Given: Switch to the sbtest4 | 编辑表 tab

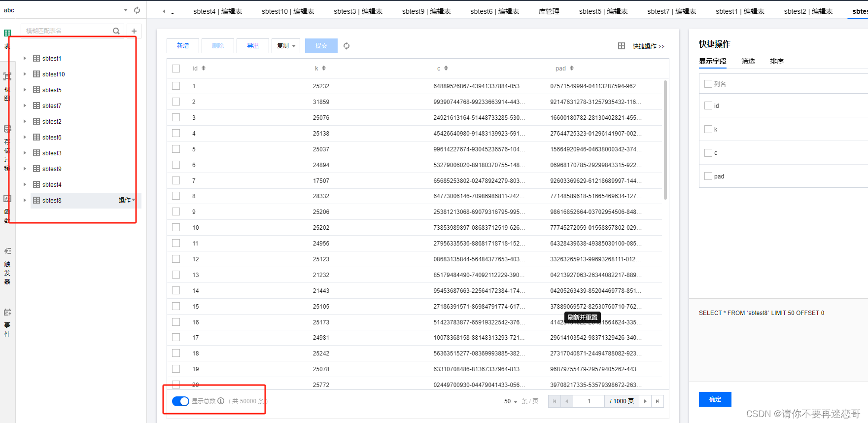Looking at the screenshot, I should click(x=217, y=11).
